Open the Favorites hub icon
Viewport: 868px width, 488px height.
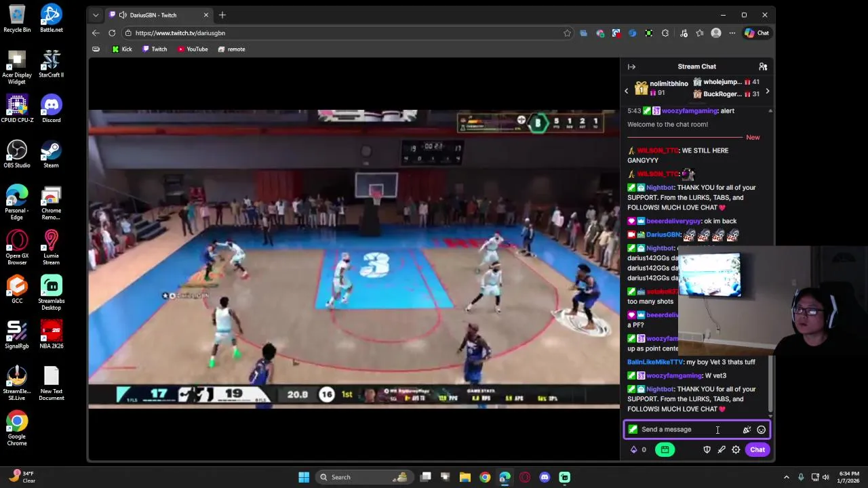point(700,33)
